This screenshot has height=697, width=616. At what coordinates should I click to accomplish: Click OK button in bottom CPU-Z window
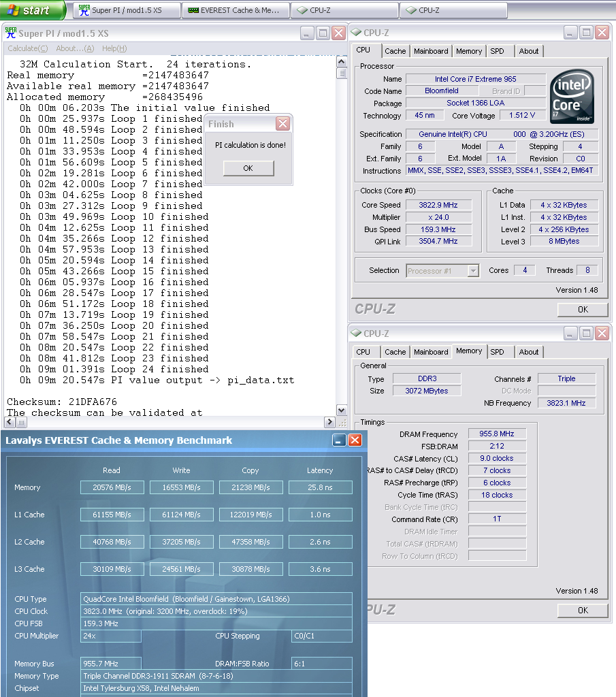point(582,610)
